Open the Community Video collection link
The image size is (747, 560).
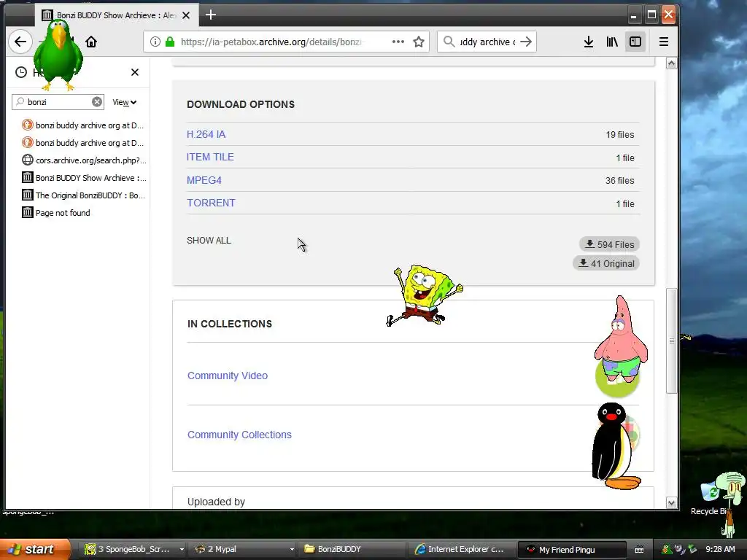click(228, 376)
